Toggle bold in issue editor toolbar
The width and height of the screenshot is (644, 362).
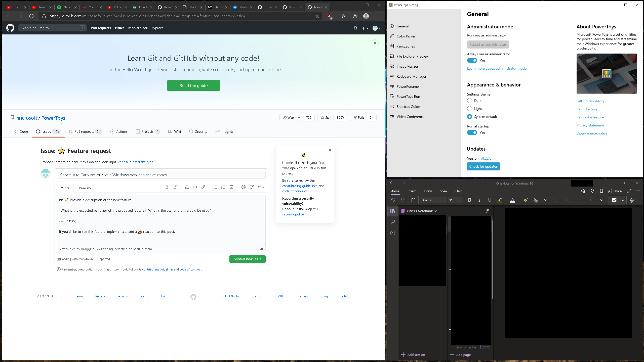[167, 187]
